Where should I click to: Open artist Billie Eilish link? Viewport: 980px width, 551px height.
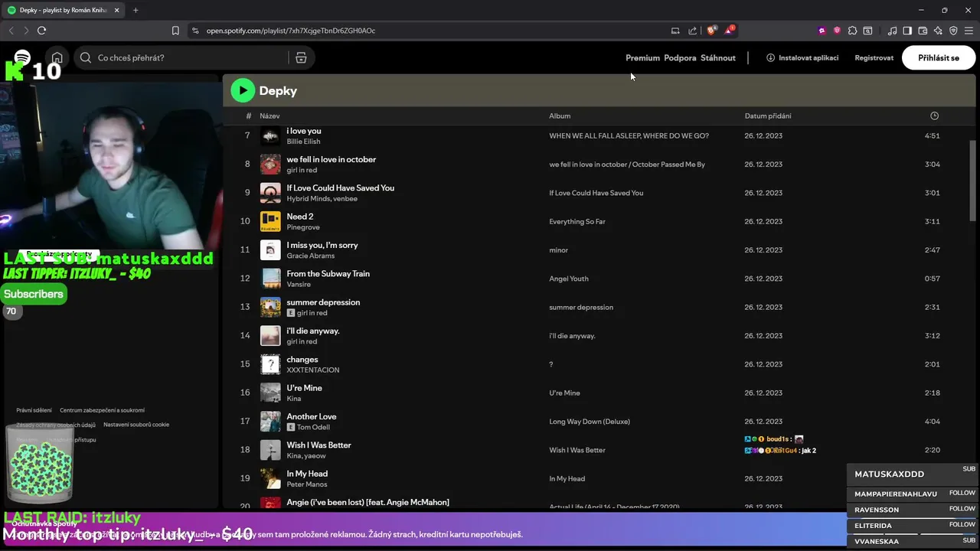pyautogui.click(x=303, y=142)
